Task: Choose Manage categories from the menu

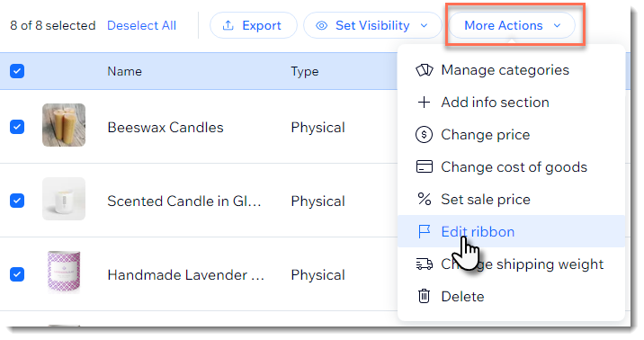Action: click(x=512, y=70)
